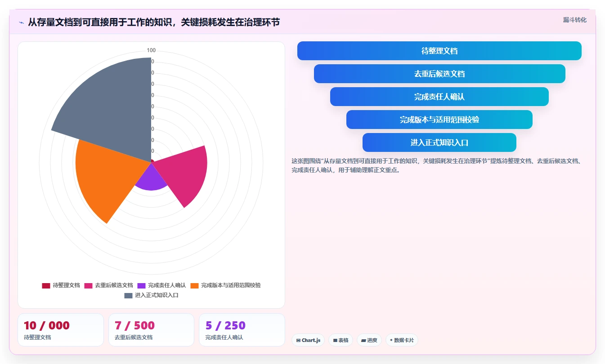This screenshot has width=605, height=364.
Task: Open the 7 / 500 去重后候选文档 data card
Action: (151, 330)
